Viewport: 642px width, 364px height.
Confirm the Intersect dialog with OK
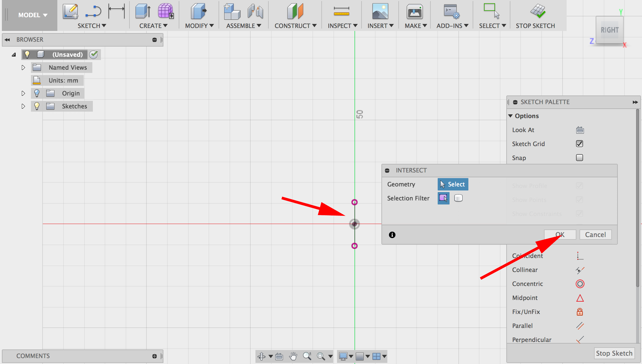560,235
